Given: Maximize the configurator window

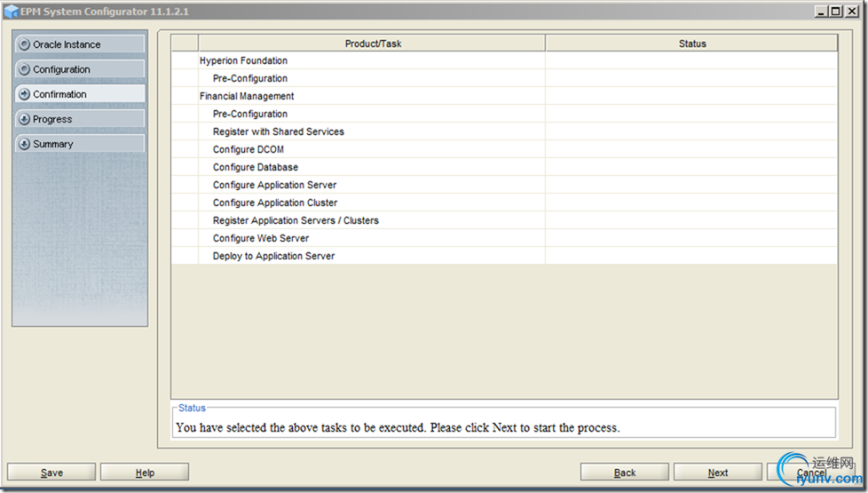Looking at the screenshot, I should pos(836,11).
